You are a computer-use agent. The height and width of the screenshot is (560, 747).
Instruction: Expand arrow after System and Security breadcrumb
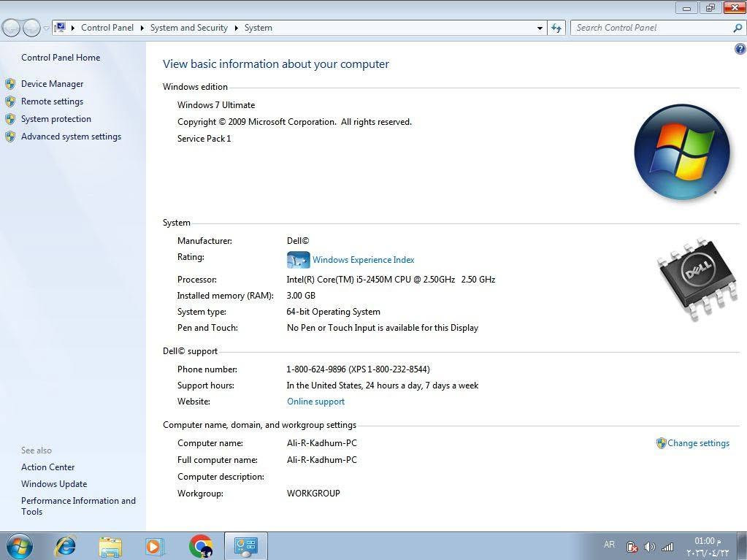pyautogui.click(x=236, y=28)
